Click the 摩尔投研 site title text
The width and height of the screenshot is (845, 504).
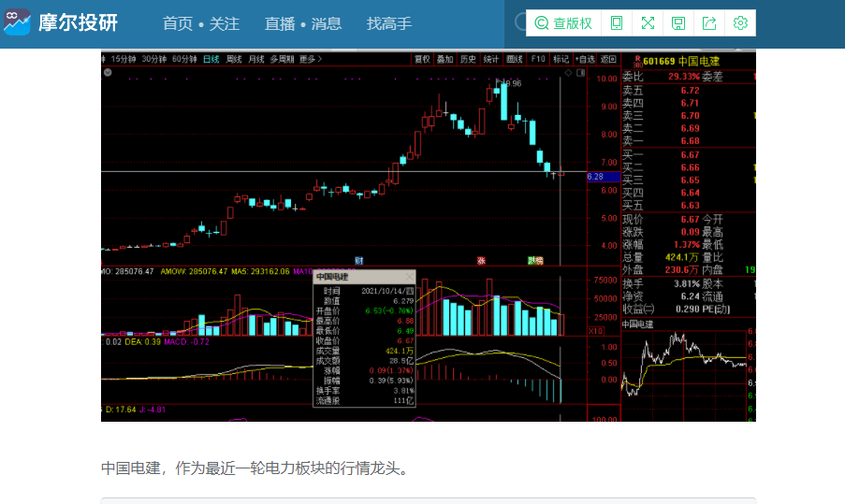79,23
